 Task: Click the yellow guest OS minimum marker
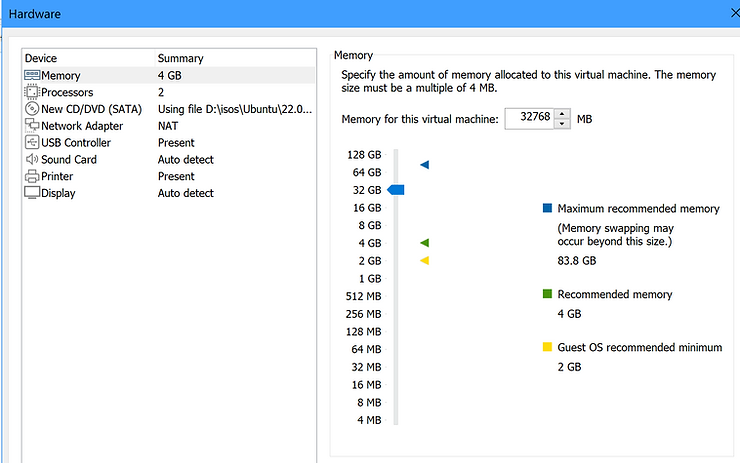(425, 260)
